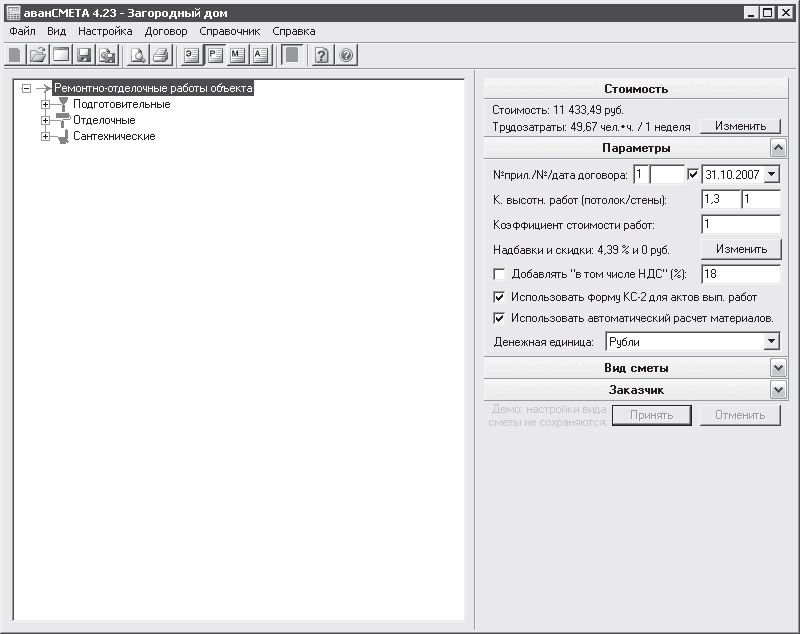Expand the 'Вид сметы' section

(x=778, y=368)
